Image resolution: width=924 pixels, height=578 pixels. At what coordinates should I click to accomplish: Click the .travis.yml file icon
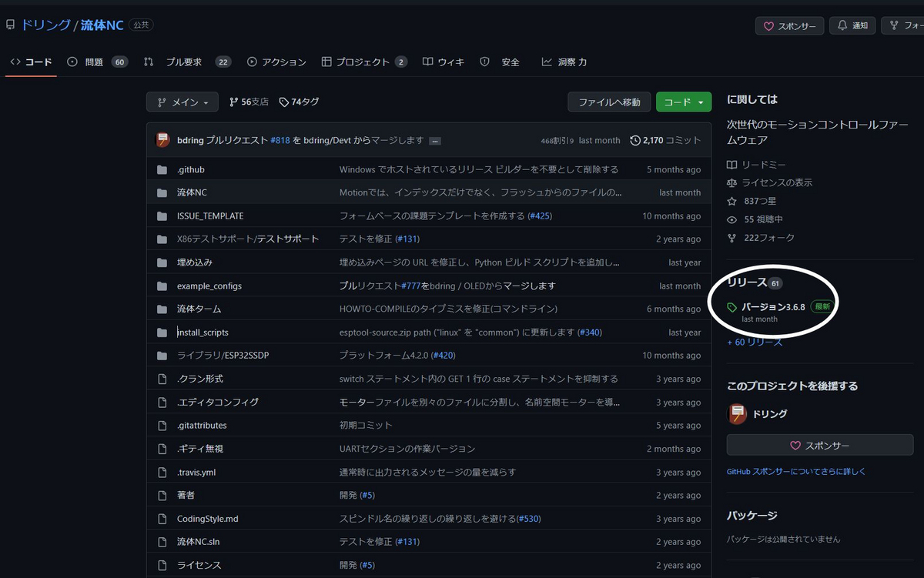(x=162, y=472)
